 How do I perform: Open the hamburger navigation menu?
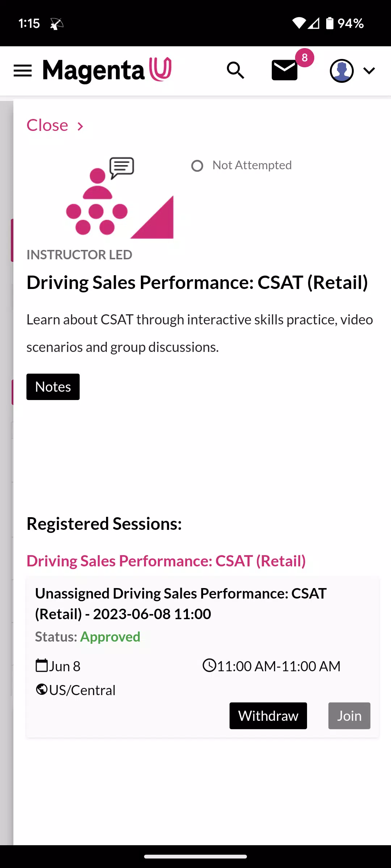(x=22, y=71)
